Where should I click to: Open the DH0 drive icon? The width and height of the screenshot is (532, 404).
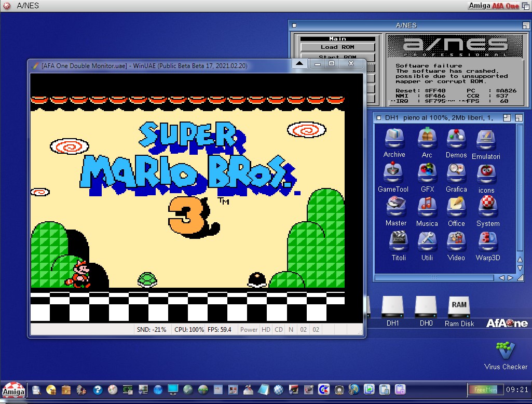tap(426, 308)
